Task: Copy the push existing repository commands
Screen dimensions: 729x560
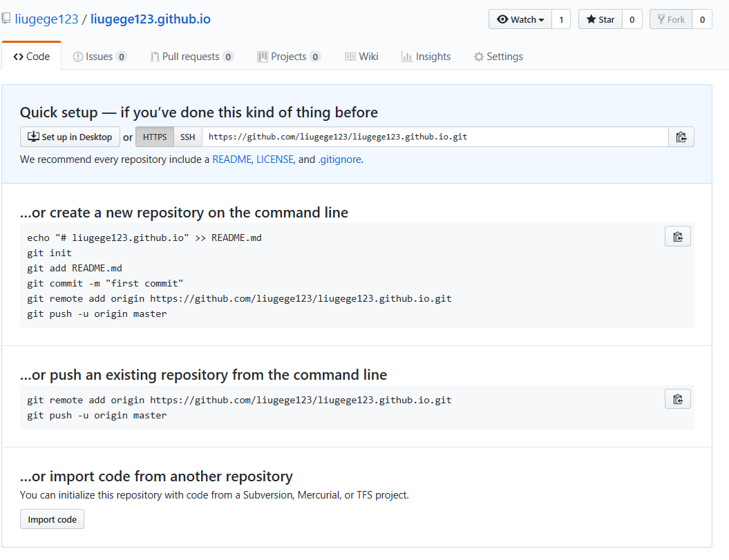Action: 677,398
